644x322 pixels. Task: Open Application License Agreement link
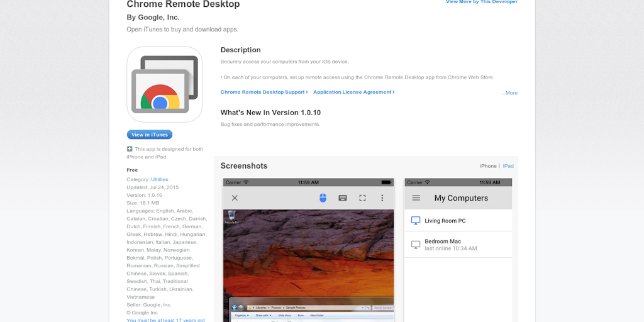[x=353, y=92]
